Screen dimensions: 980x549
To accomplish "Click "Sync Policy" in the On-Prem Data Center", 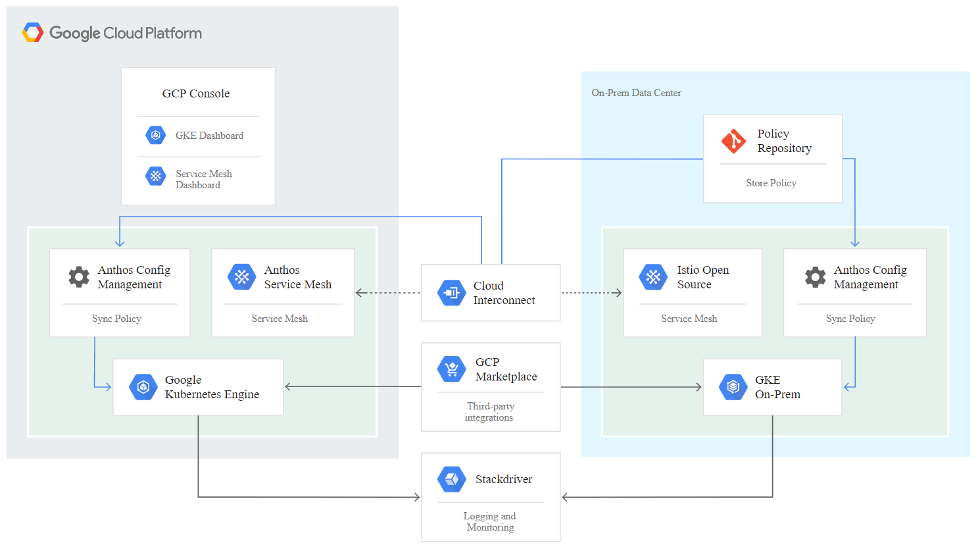I will click(x=850, y=319).
